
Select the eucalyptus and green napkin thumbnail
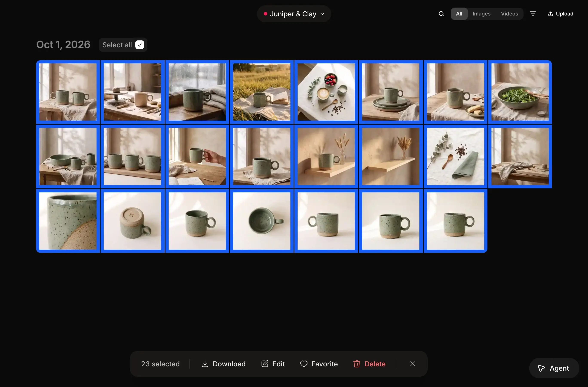(456, 157)
